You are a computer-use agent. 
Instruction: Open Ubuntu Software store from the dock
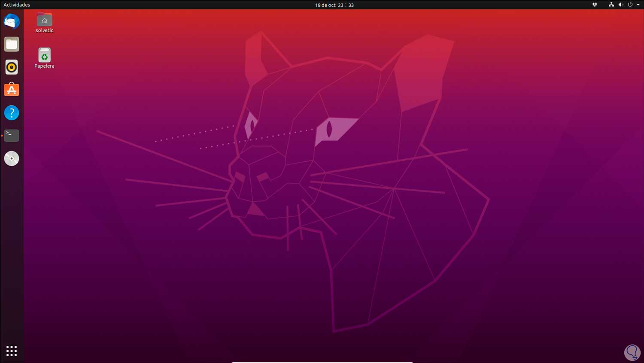pos(12,90)
